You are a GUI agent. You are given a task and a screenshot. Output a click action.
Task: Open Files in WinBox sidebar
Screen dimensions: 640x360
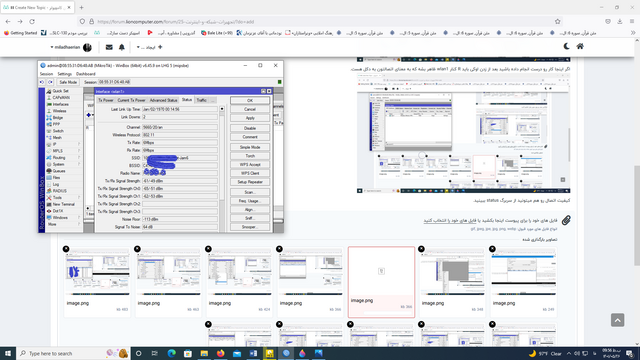[x=56, y=178]
